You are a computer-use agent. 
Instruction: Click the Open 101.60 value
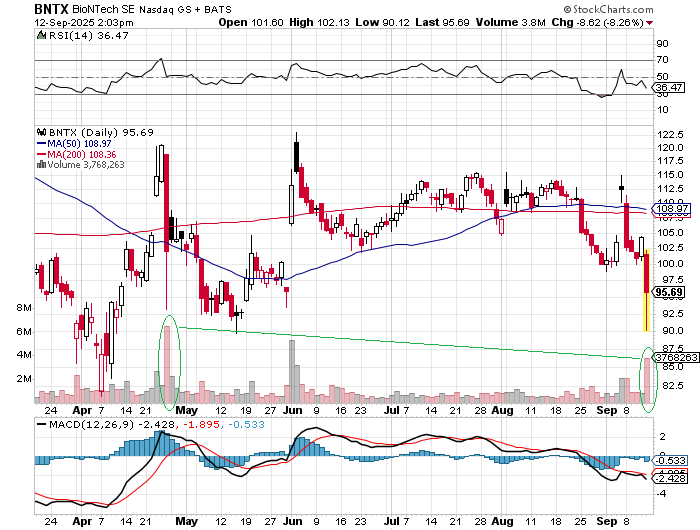(x=251, y=22)
